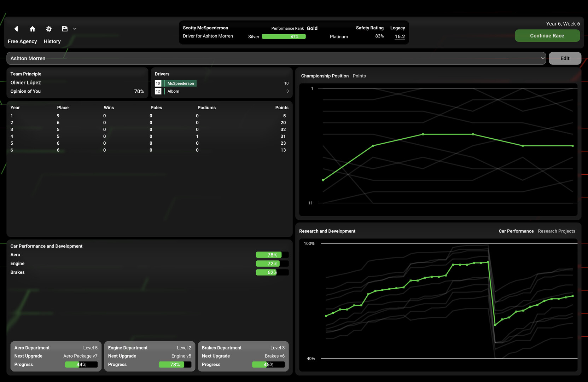Click the Silver performance rank progress bar
The width and height of the screenshot is (588, 382).
[284, 36]
